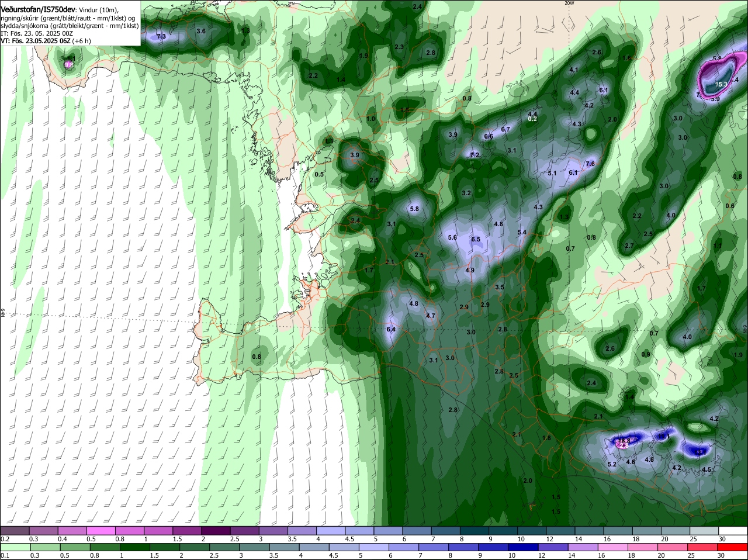Viewport: 748px width, 560px height.
Task: Click the 2.7 precipitation value
Action: (x=629, y=246)
